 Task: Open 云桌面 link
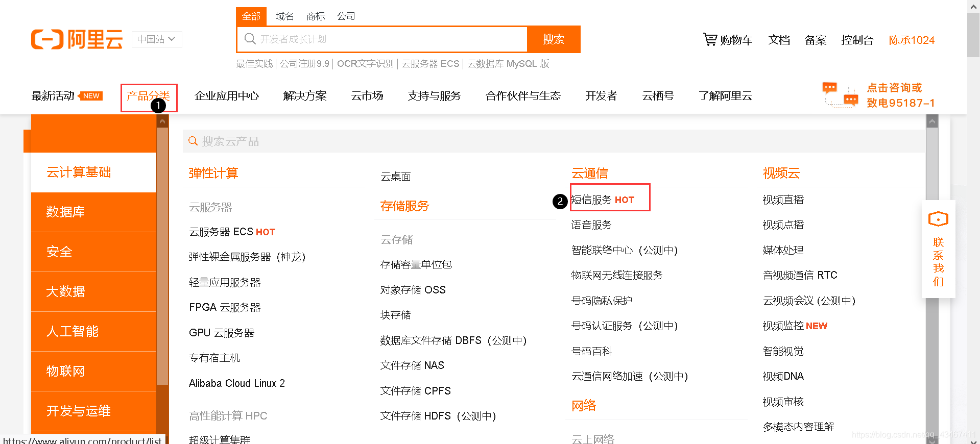396,177
